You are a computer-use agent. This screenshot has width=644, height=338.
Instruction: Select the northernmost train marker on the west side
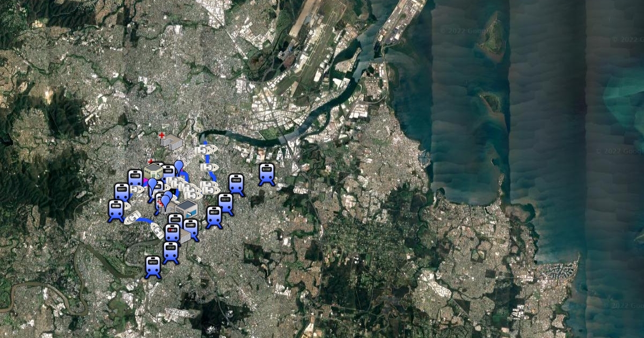pyautogui.click(x=135, y=179)
